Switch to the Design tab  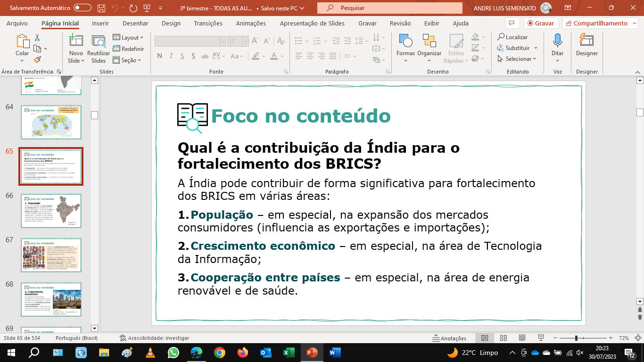tap(171, 24)
